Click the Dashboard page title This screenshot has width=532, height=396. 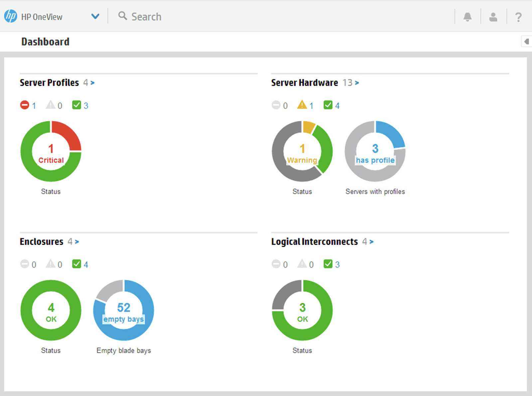click(x=45, y=42)
